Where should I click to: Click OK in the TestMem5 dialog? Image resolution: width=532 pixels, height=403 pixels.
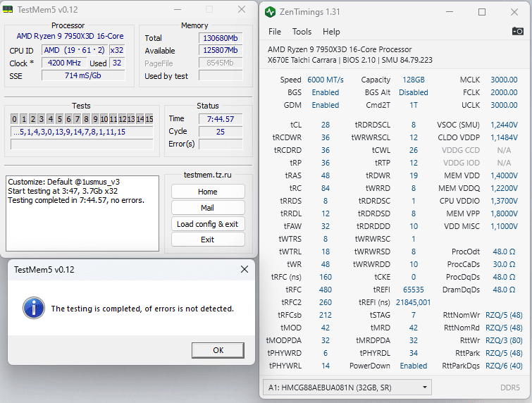[218, 350]
